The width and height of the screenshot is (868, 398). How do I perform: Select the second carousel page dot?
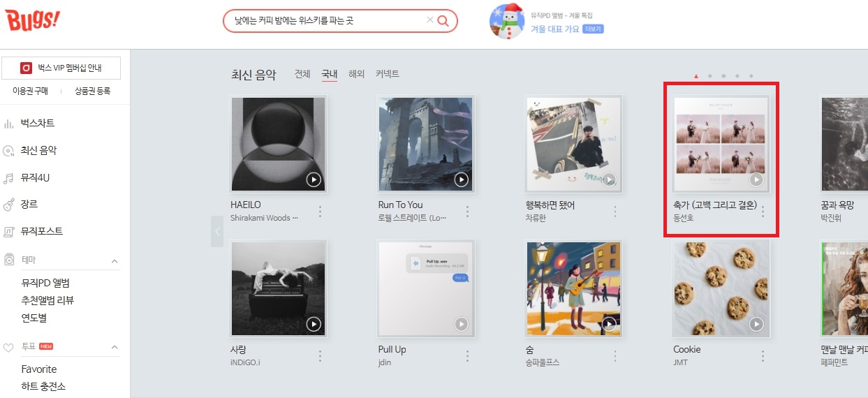(709, 75)
